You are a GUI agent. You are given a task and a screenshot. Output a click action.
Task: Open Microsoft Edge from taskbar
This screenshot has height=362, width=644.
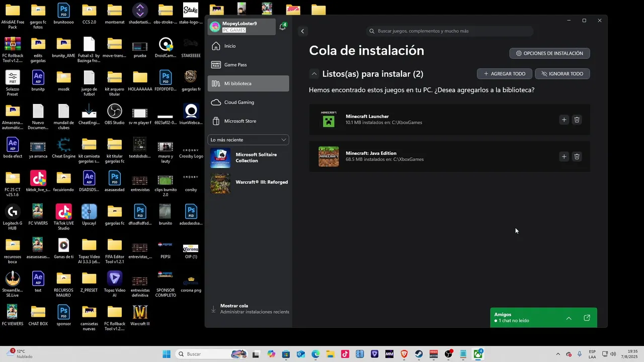click(315, 354)
